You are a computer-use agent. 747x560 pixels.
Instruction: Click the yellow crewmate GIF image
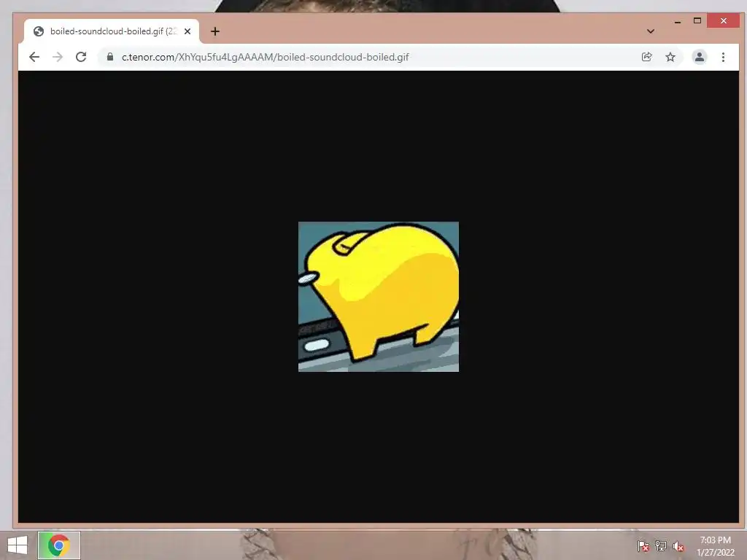[x=379, y=297]
